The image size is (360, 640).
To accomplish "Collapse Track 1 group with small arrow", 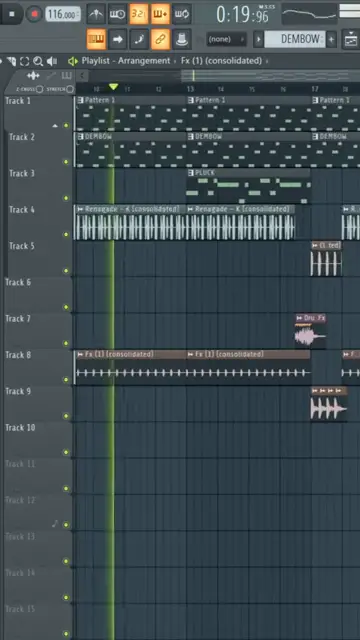I will tap(56, 126).
